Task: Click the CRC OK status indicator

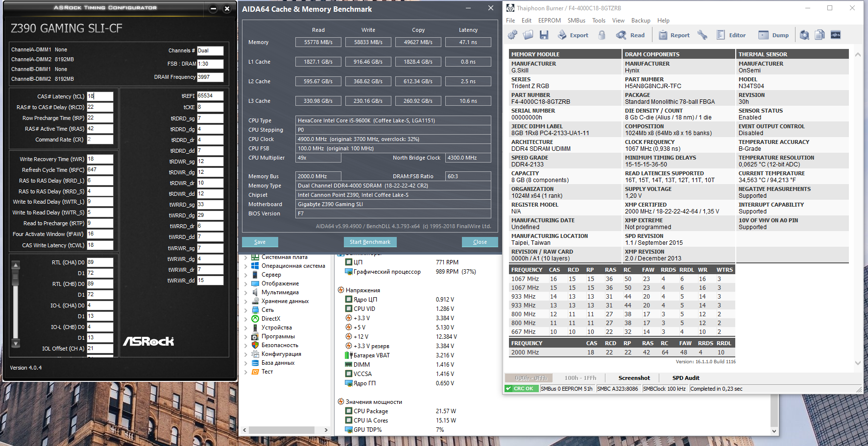Action: (x=522, y=389)
